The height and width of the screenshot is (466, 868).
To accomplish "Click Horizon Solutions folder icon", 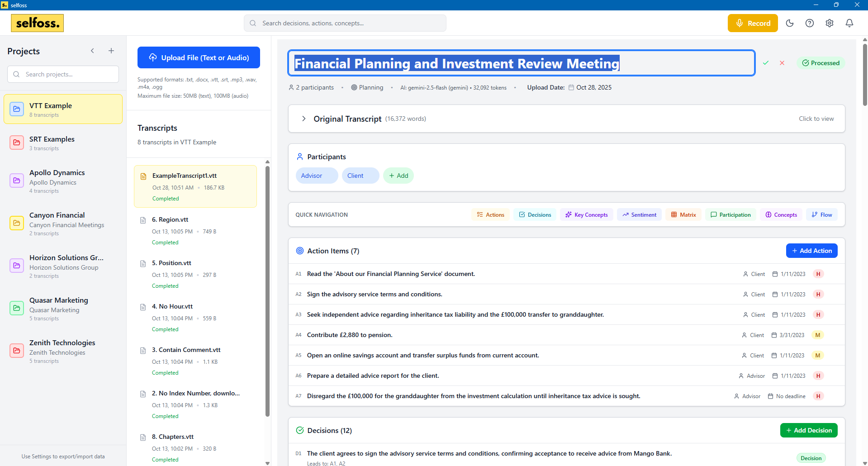I will click(x=17, y=266).
